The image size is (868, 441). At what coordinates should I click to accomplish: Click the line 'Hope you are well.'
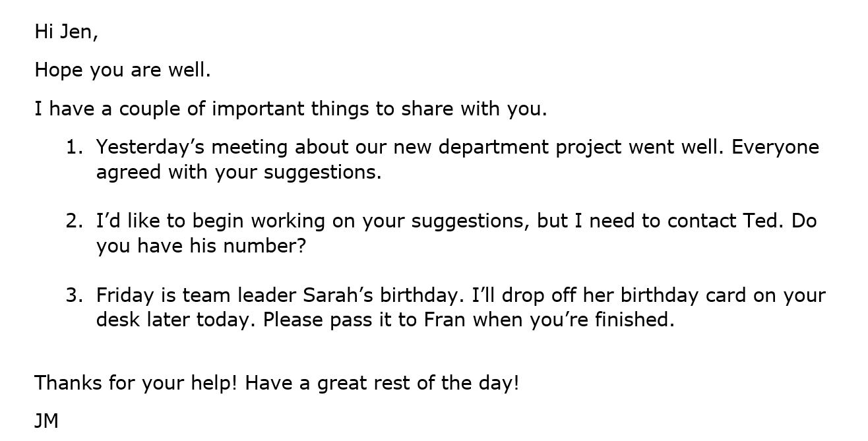point(123,70)
